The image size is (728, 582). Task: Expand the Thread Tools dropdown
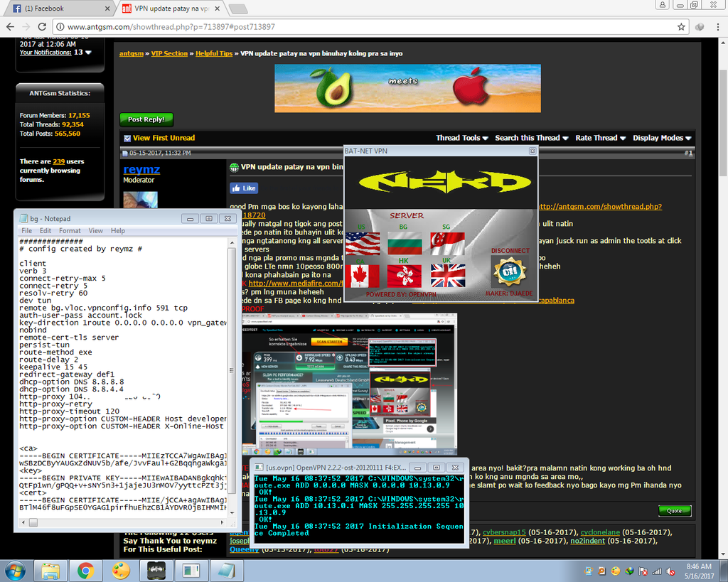[x=461, y=138]
